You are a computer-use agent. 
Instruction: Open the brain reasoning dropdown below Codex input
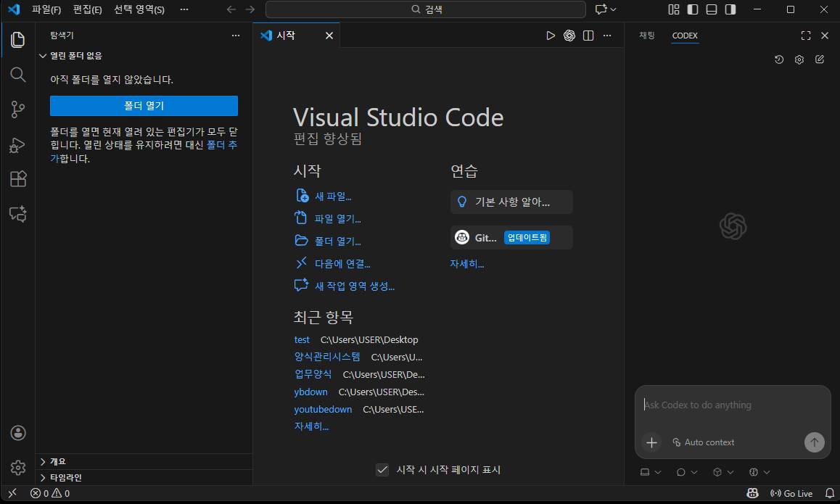(x=759, y=472)
